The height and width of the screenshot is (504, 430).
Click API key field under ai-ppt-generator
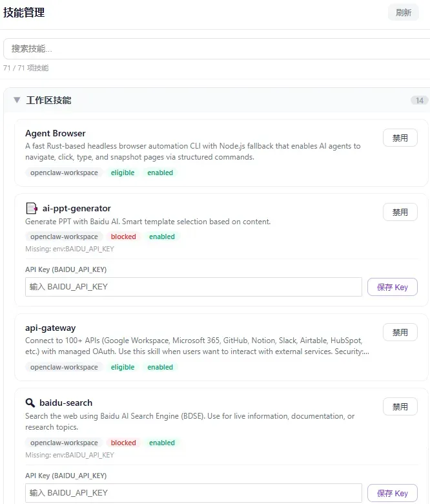[x=194, y=287]
